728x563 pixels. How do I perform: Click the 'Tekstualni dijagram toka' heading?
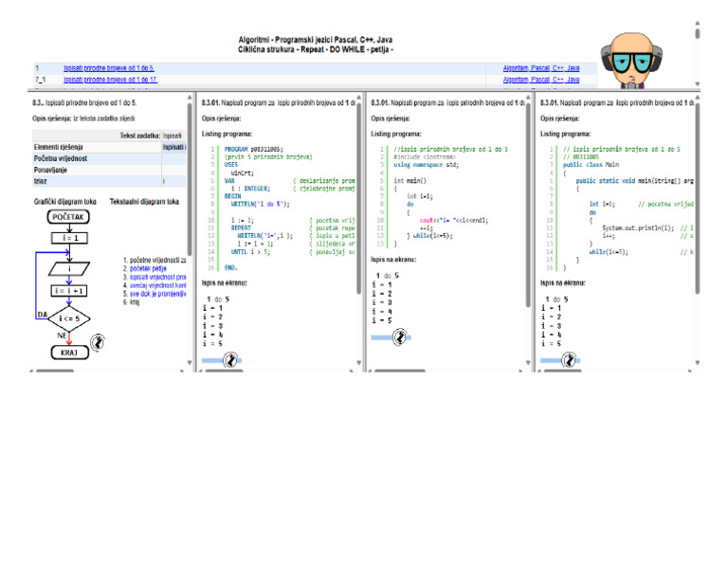(x=144, y=202)
